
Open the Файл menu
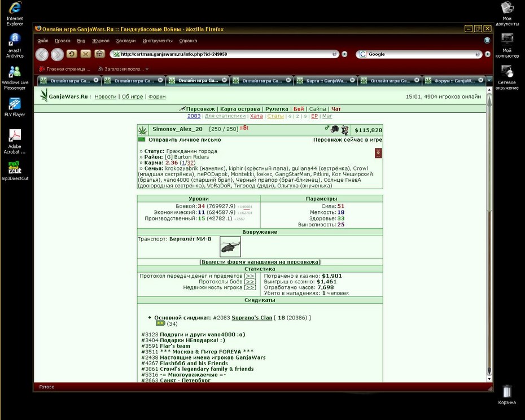42,41
